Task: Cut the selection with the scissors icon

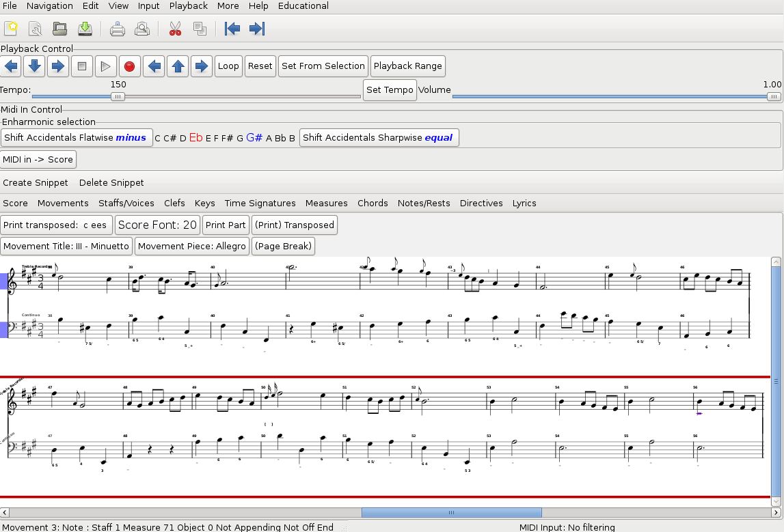Action: [175, 29]
